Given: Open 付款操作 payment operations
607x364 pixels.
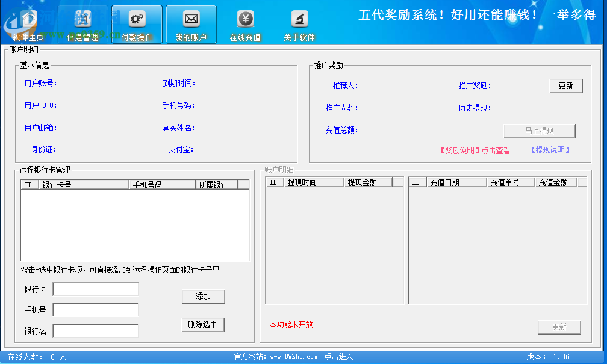Looking at the screenshot, I should click(137, 24).
